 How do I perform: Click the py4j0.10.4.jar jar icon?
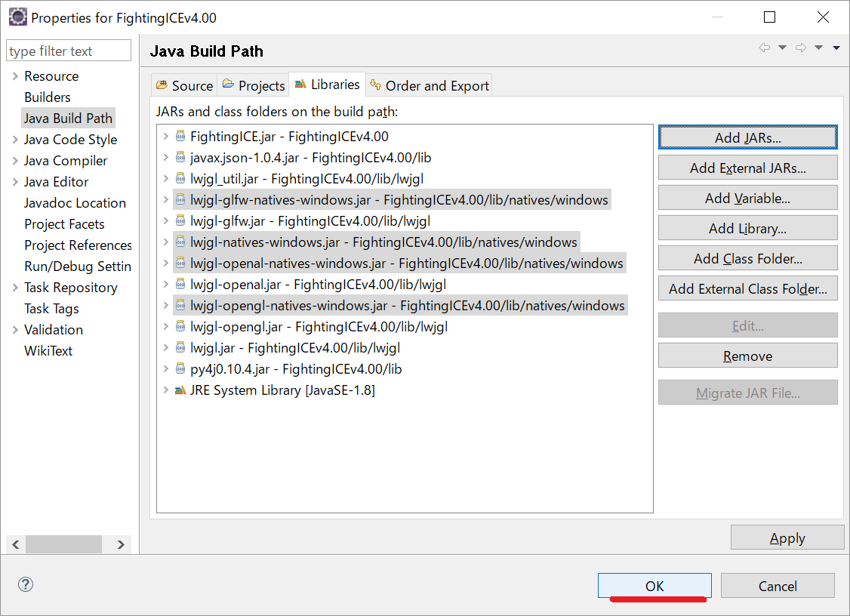pos(180,369)
